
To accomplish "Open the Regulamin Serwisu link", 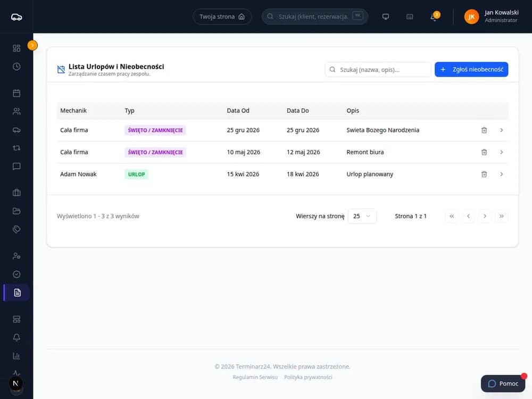I will tap(255, 377).
